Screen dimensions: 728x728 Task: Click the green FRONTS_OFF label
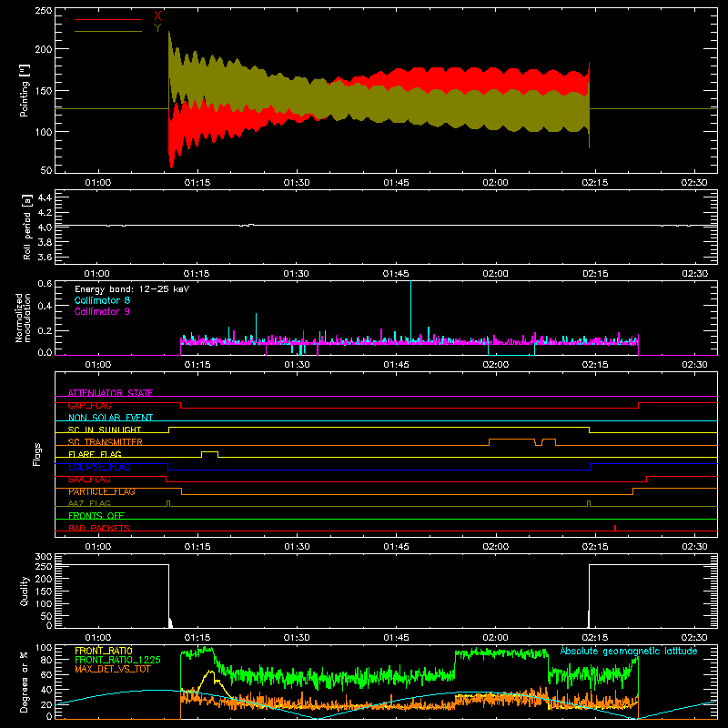coord(96,515)
